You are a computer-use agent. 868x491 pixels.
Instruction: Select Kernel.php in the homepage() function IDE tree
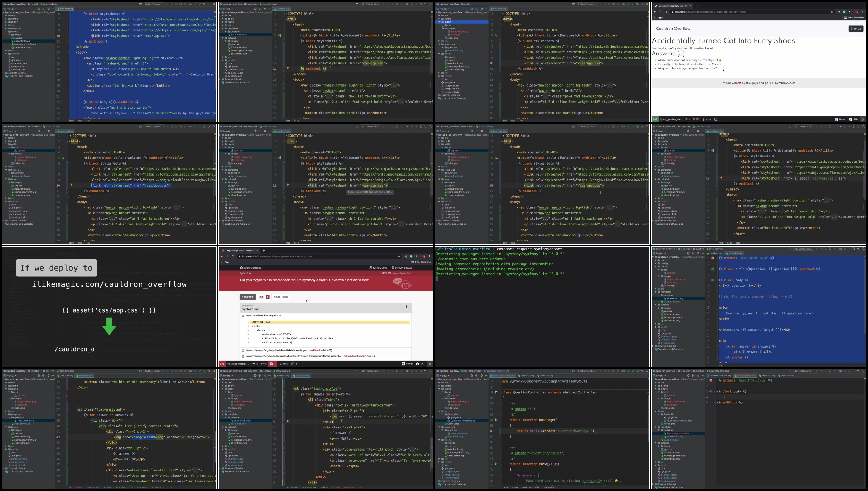[x=452, y=424]
